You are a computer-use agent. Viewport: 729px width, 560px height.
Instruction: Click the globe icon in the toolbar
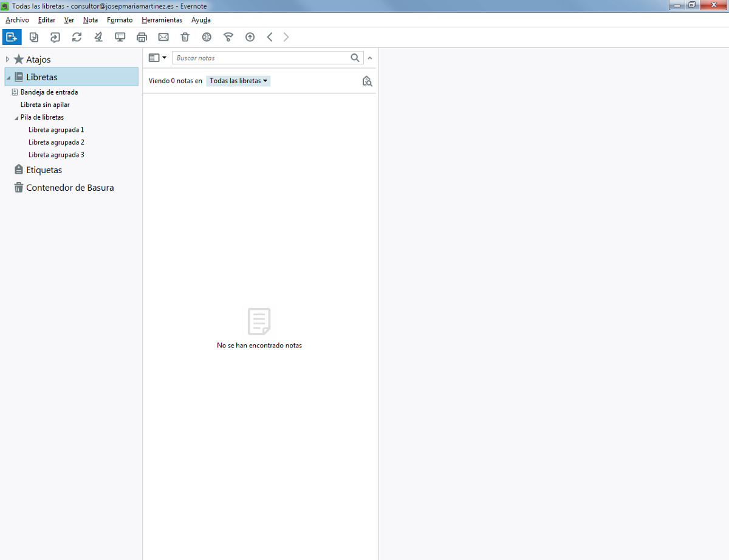coord(207,37)
